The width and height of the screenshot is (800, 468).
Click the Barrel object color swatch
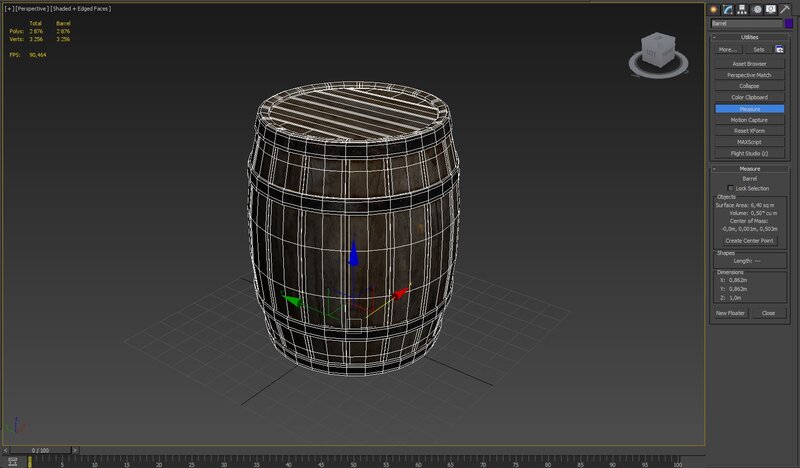click(789, 23)
